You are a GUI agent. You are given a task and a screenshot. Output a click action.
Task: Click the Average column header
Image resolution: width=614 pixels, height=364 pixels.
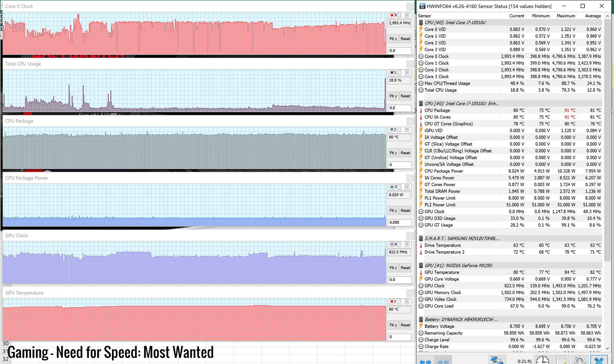(x=593, y=16)
